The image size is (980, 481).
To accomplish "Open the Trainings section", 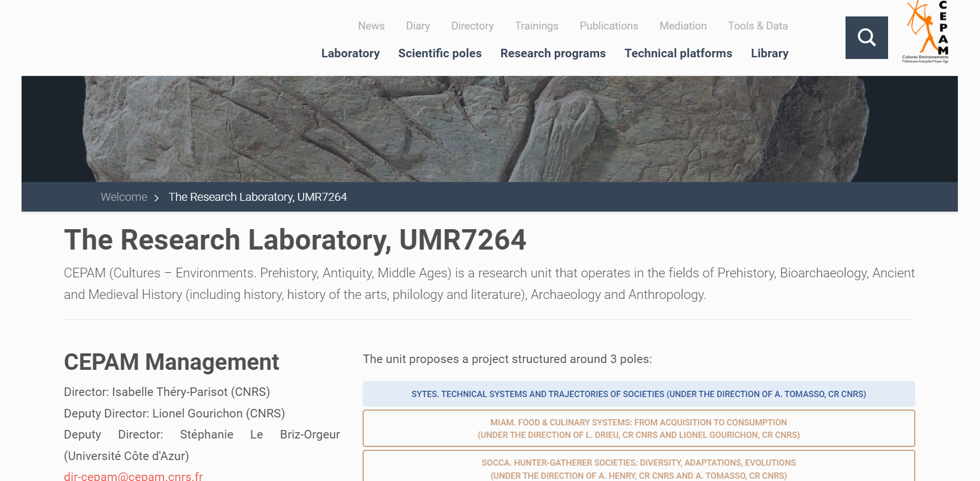I will pyautogui.click(x=536, y=26).
